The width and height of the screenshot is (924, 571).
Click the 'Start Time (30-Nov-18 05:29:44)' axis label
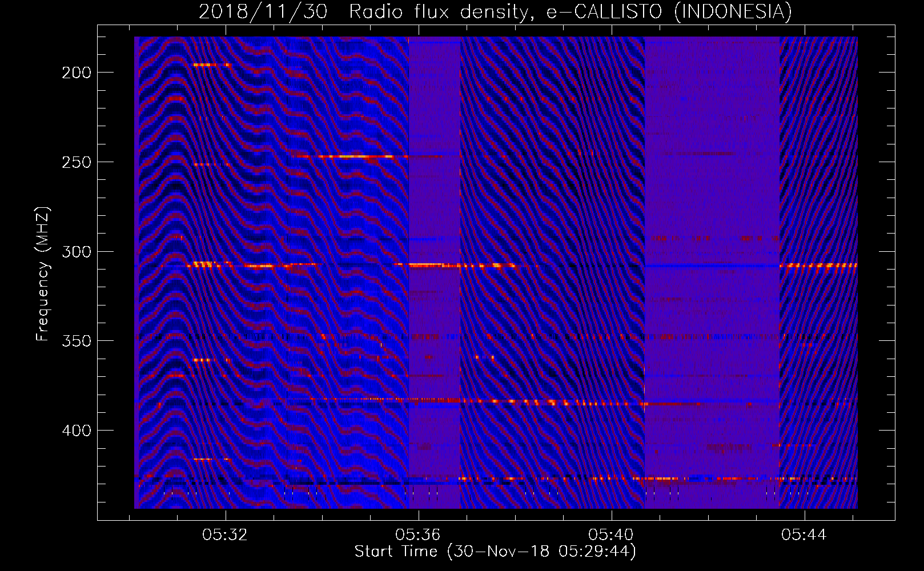[495, 552]
